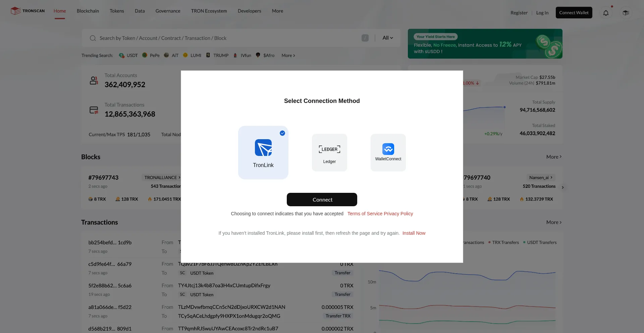
Task: Click the Register link
Action: click(519, 13)
